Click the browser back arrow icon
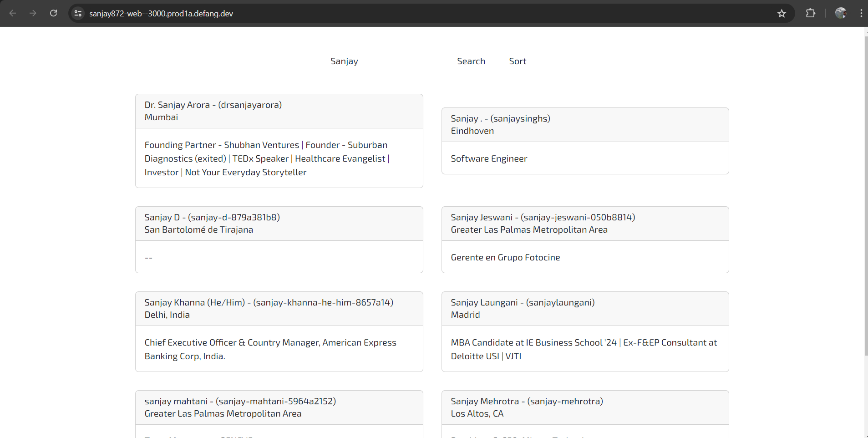 point(13,13)
